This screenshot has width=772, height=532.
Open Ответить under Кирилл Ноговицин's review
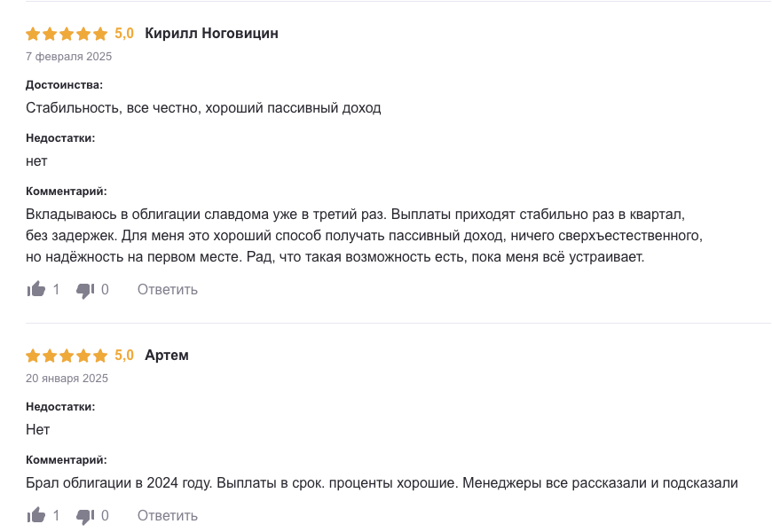pyautogui.click(x=167, y=289)
